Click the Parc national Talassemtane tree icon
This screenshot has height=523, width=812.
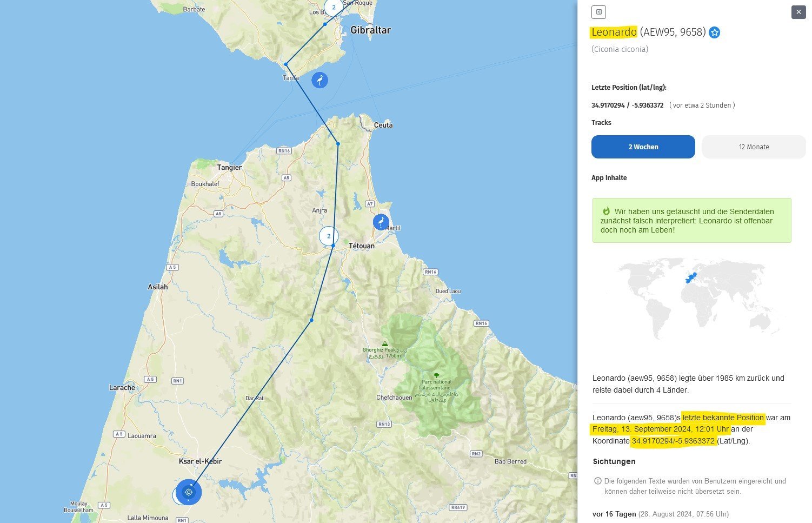[436, 375]
